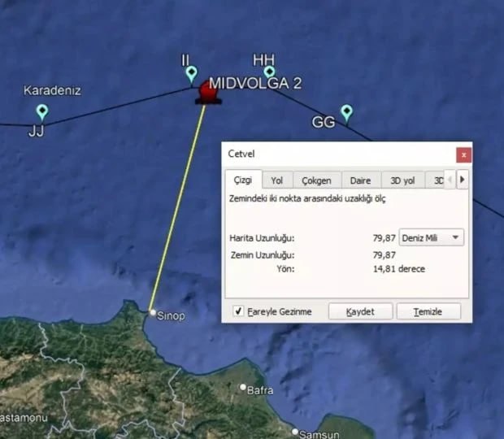
Task: Open the Deniz Mili unit dropdown
Action: click(x=432, y=238)
